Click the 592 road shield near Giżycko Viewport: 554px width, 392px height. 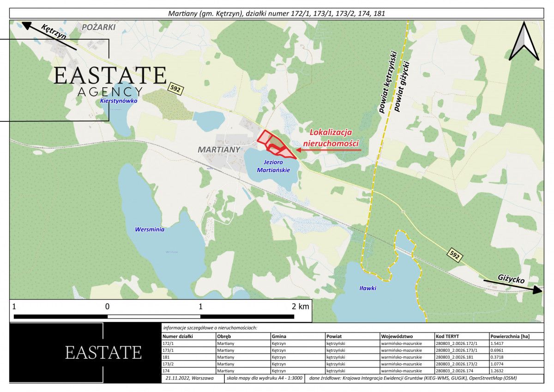[454, 254]
